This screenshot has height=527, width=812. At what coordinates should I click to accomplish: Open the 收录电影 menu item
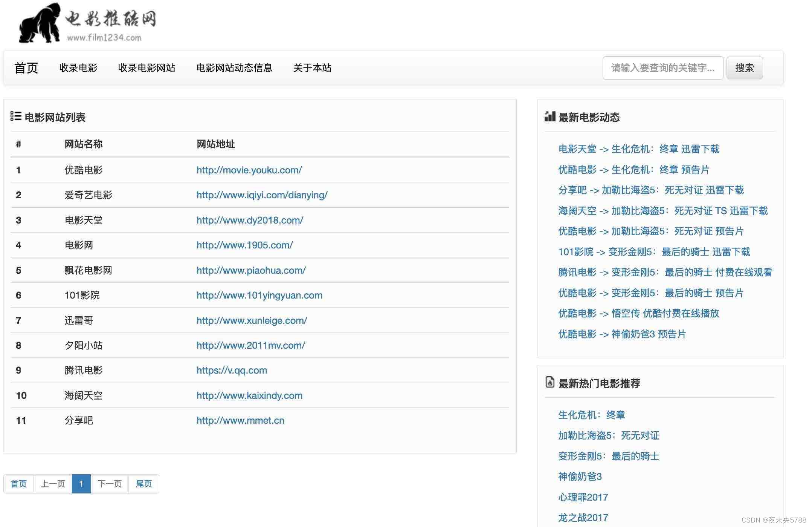(78, 68)
